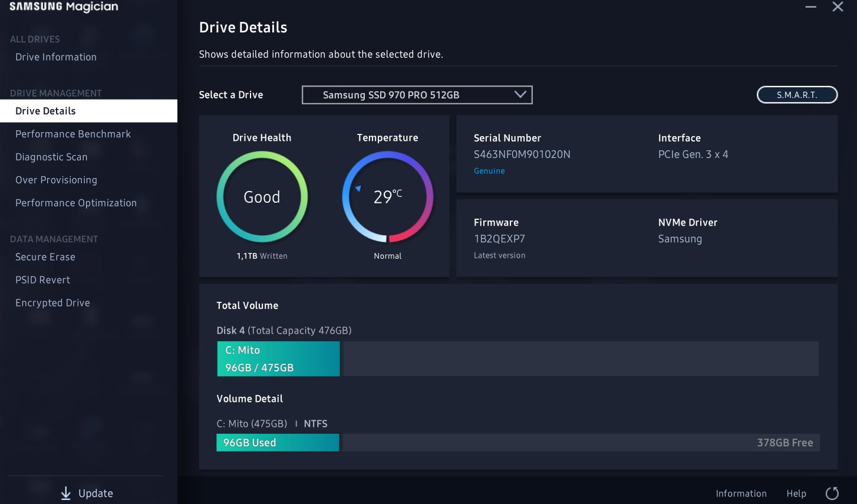This screenshot has width=857, height=504.
Task: Click the PCIe Gen. 3 x 4 interface value
Action: pos(693,154)
